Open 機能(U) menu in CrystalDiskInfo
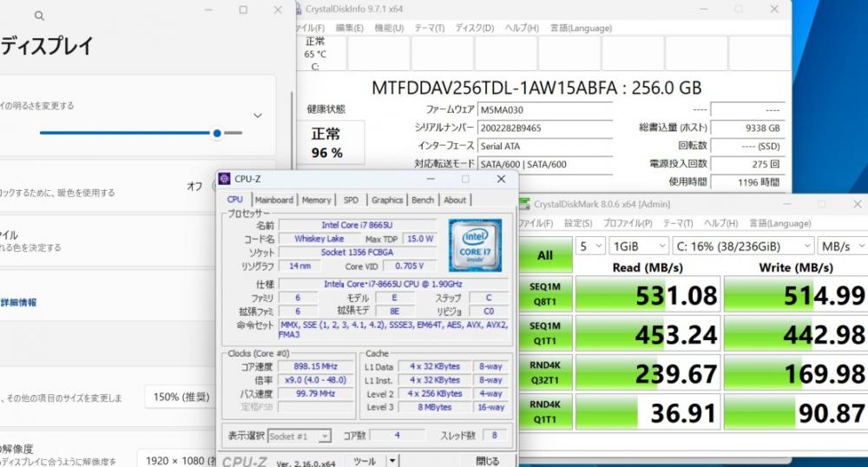This screenshot has height=467, width=868. [389, 28]
